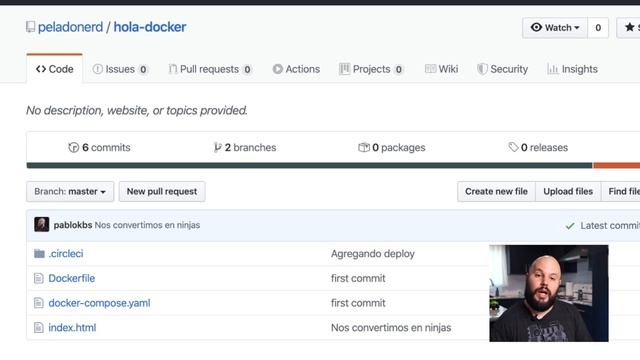Click the repository book icon beside peladonerd
Screen dimensions: 640x360
(30, 27)
